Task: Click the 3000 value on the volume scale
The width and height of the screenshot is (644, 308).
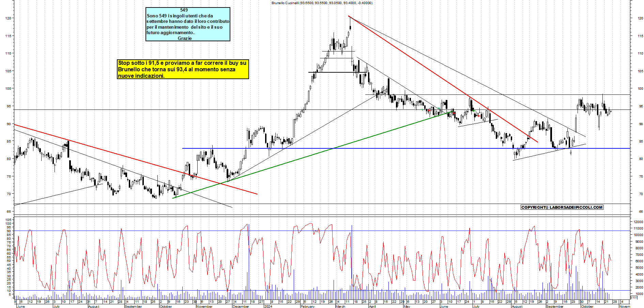Action: [x=639, y=281]
